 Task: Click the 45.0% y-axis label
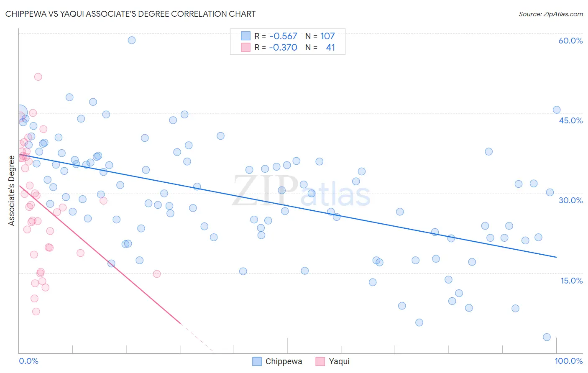click(x=571, y=120)
